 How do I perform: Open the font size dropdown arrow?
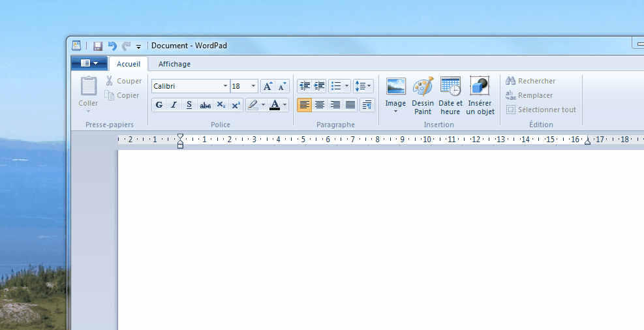point(253,86)
